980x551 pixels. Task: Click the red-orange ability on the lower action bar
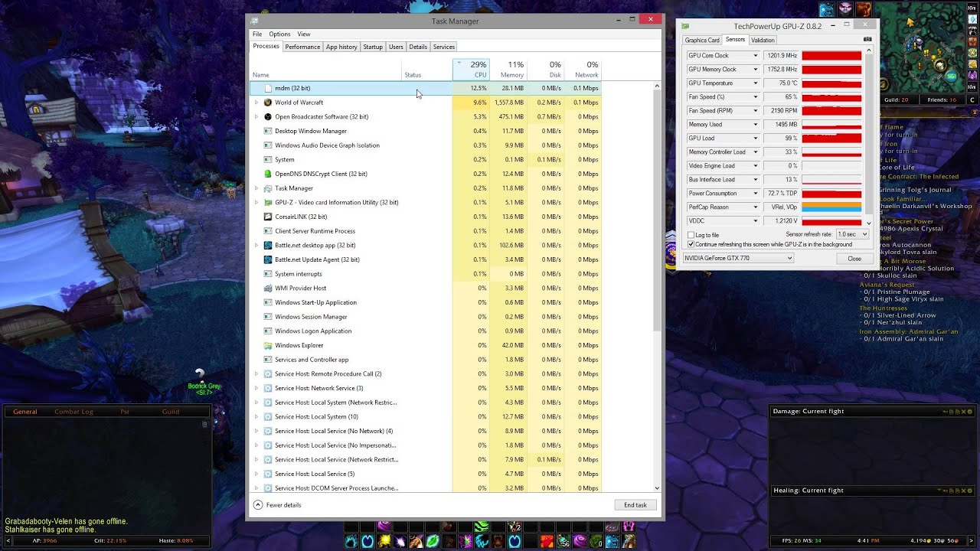coord(547,542)
